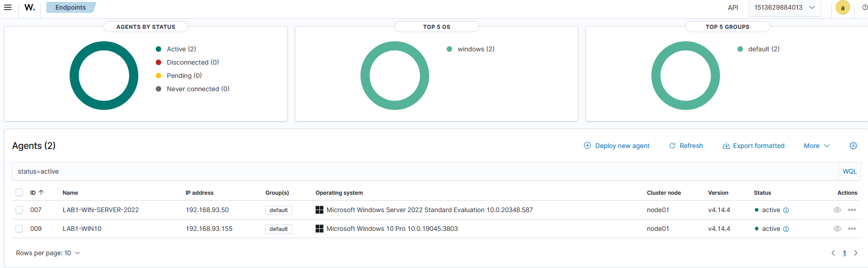Click Windows logo icon in agent 009 row

coord(320,229)
